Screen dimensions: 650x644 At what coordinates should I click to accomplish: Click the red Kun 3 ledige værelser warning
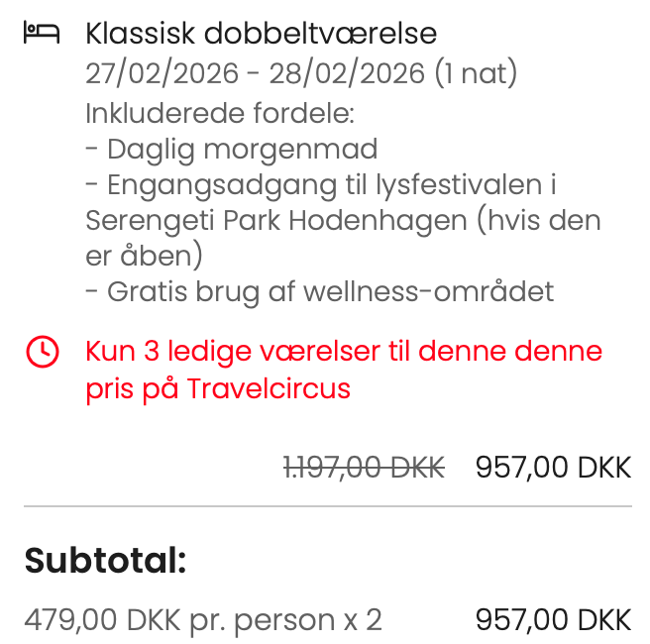click(343, 352)
